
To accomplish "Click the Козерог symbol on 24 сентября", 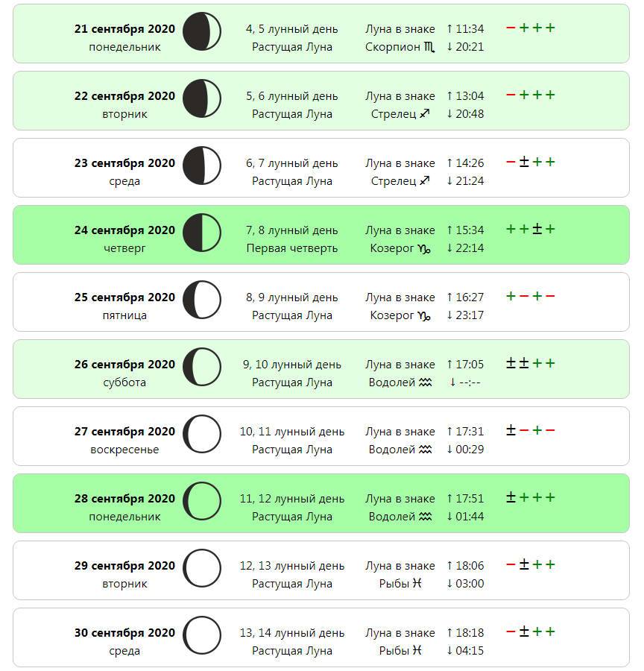I will (x=423, y=248).
